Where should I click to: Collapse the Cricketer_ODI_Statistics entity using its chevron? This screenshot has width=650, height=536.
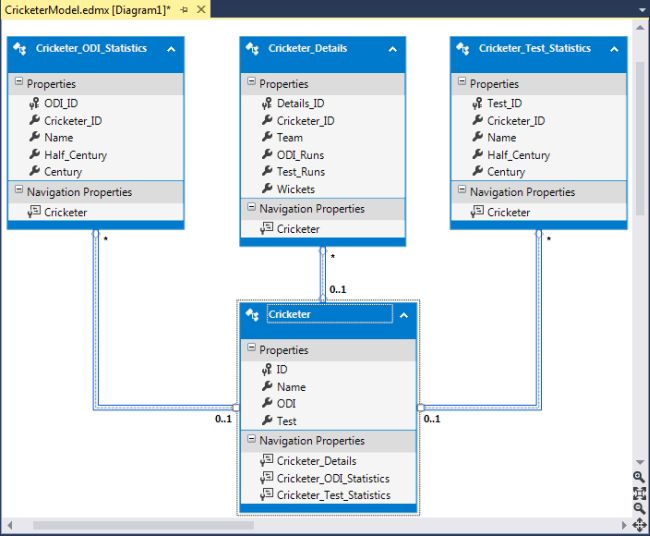tap(171, 49)
